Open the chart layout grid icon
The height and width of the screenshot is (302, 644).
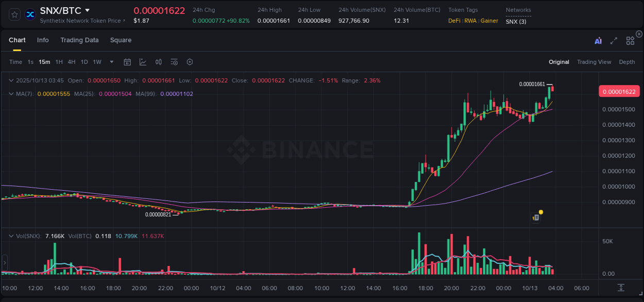(x=630, y=41)
